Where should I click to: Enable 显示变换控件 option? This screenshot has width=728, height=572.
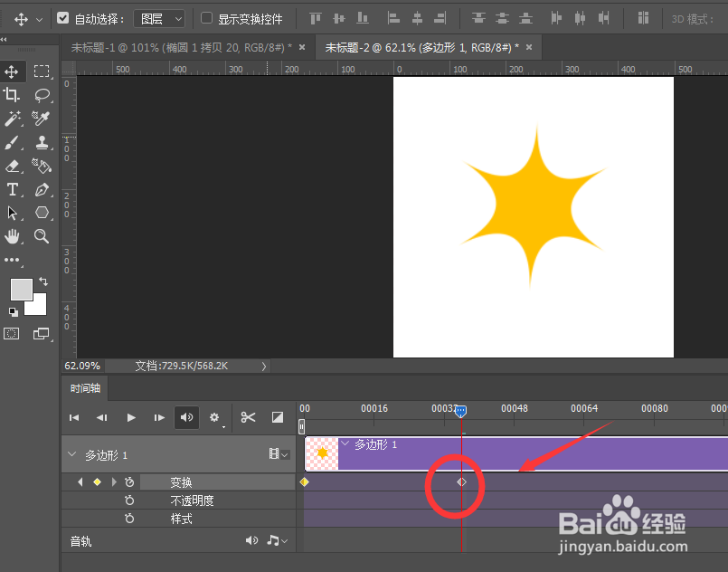click(208, 18)
